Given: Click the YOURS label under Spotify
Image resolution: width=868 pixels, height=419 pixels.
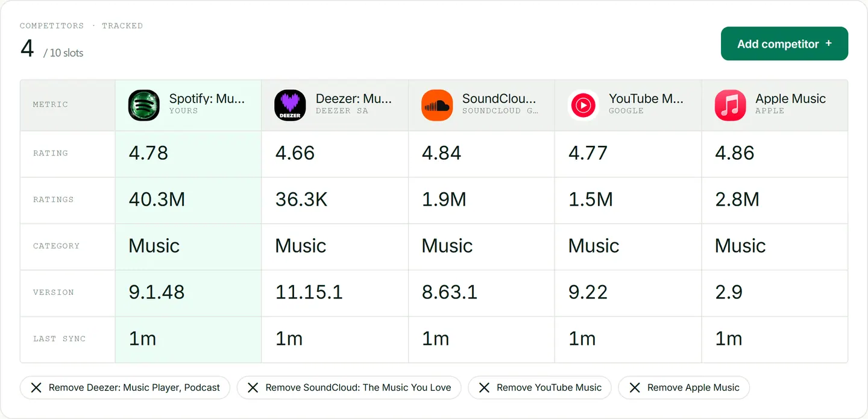Looking at the screenshot, I should (183, 111).
